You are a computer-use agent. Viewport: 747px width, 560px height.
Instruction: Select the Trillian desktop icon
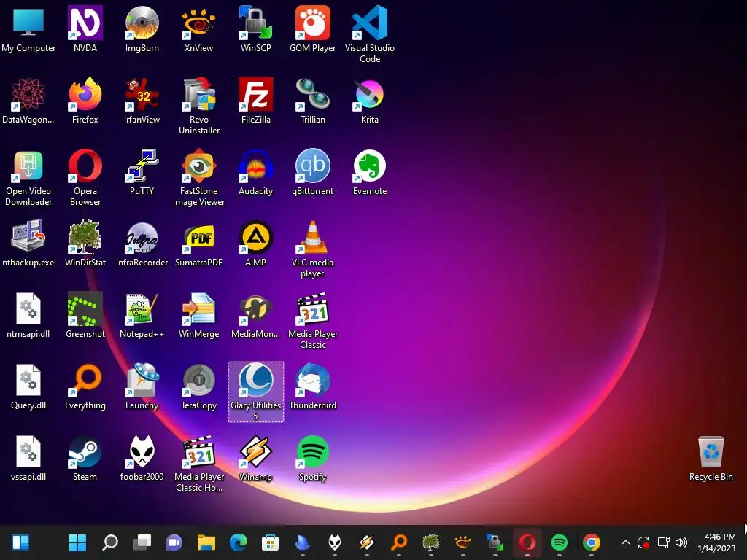point(312,100)
